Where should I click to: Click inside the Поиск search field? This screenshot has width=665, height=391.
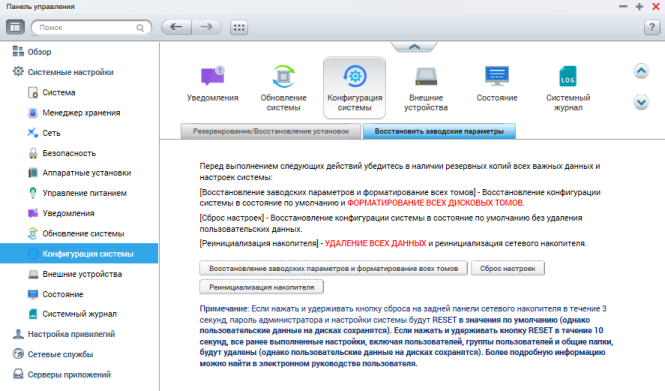point(91,28)
